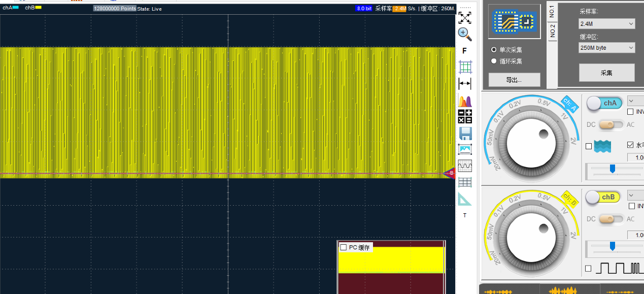The image size is (644, 294).
Task: Open the buffer 250M byte dropdown
Action: 607,48
